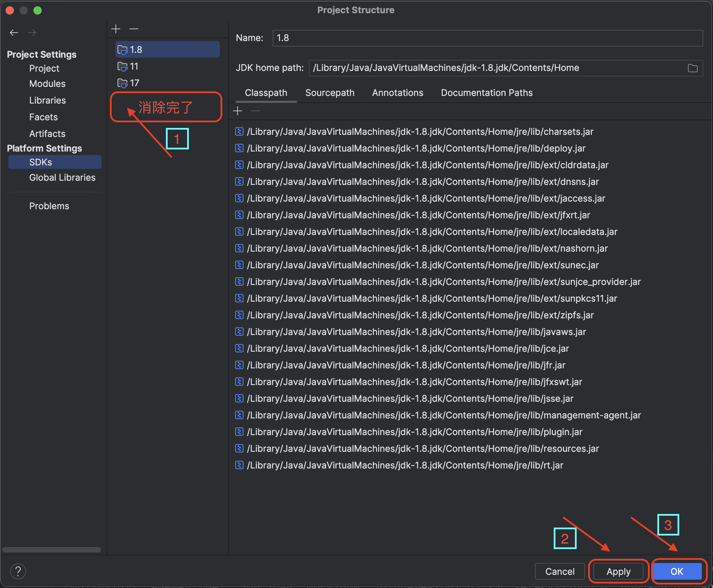Viewport: 713px width, 588px height.
Task: Select the 17 SDK entry
Action: (x=134, y=83)
